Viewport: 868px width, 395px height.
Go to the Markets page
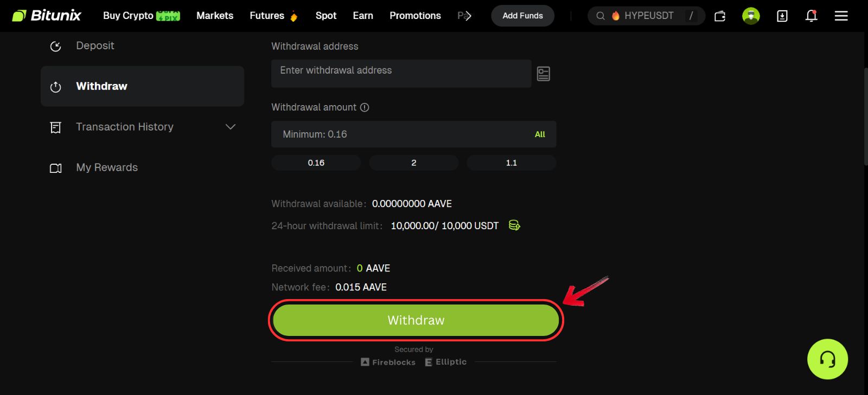tap(215, 16)
